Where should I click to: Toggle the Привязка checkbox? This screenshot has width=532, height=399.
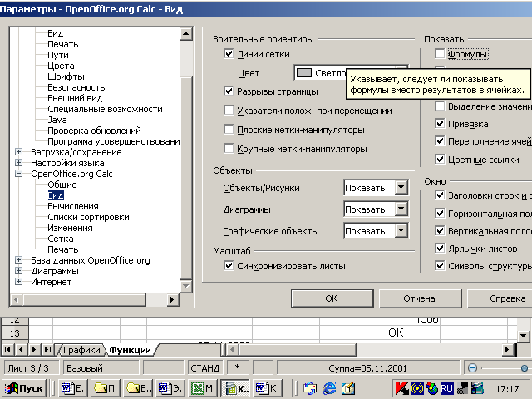pyautogui.click(x=440, y=124)
